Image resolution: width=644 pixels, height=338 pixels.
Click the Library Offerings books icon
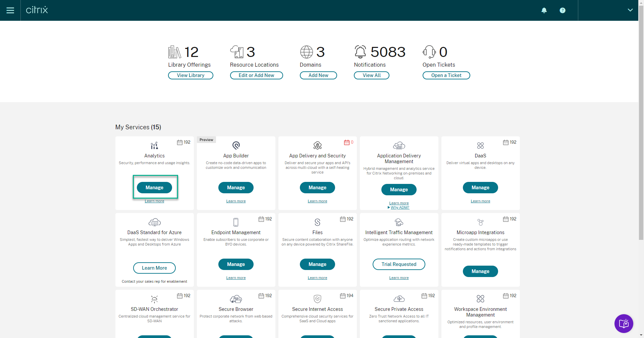[174, 52]
